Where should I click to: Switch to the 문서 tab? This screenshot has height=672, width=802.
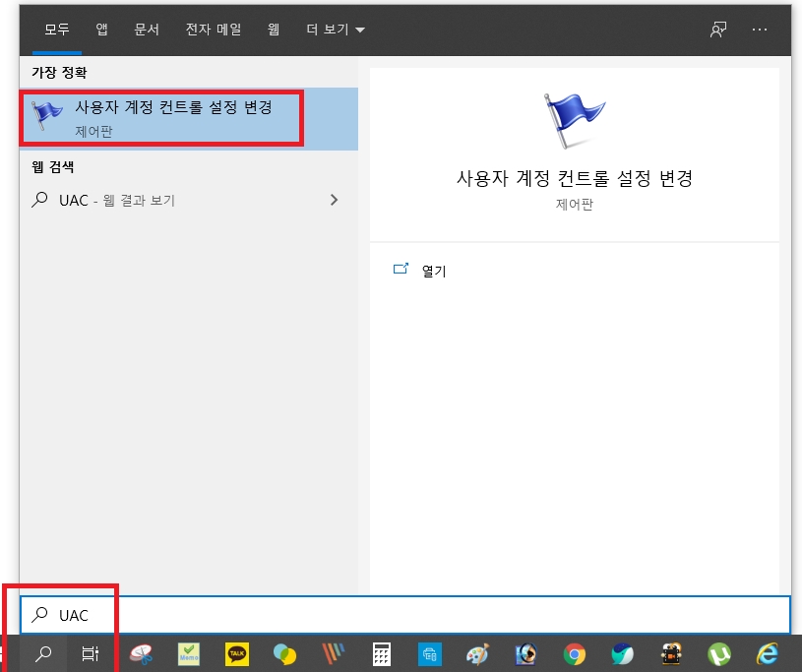click(x=147, y=30)
